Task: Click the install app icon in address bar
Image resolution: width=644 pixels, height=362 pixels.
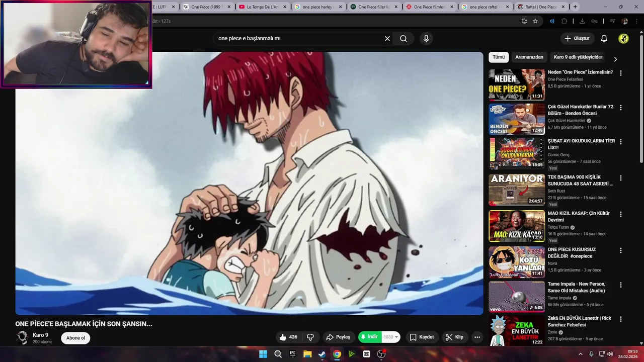Action: [x=524, y=21]
